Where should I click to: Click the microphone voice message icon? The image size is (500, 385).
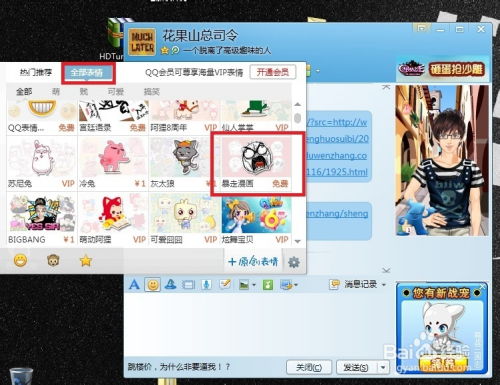(x=206, y=285)
